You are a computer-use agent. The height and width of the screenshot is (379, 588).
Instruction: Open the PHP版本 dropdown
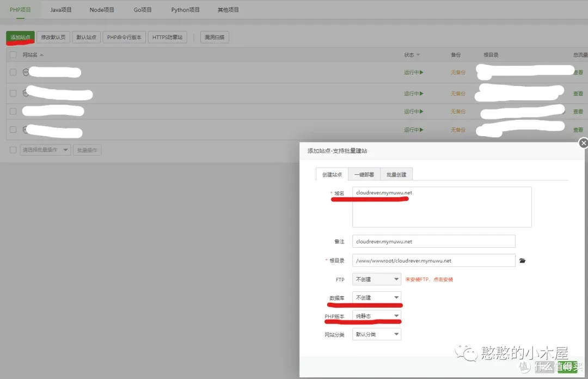tap(377, 316)
